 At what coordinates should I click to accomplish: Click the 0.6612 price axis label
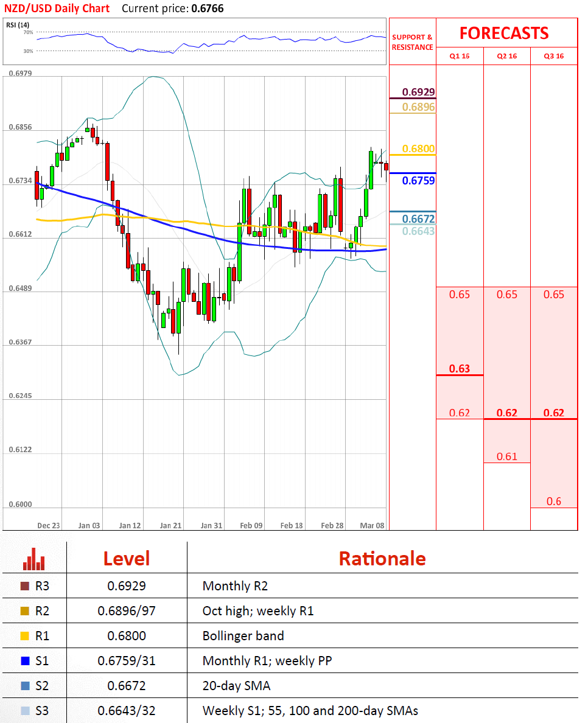click(x=20, y=234)
